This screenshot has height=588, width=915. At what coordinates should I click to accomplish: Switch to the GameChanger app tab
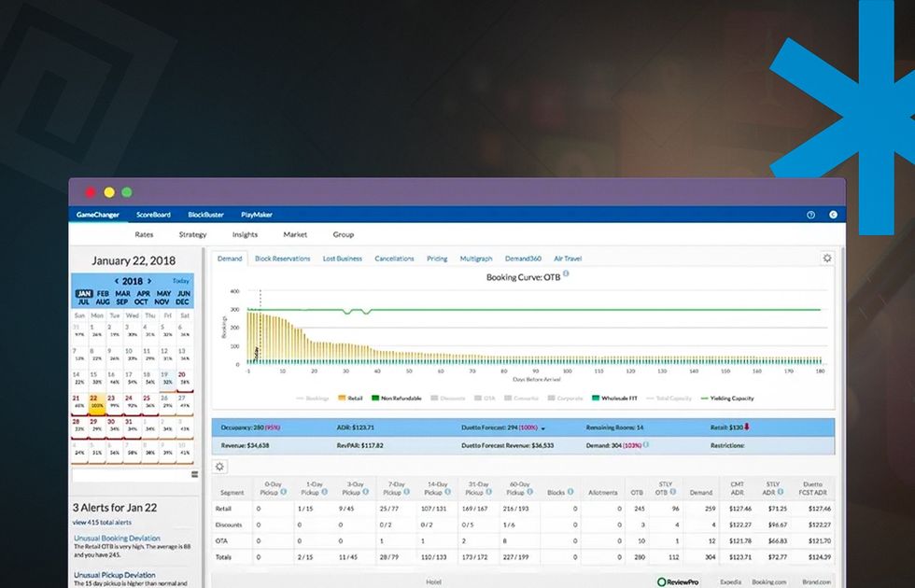pyautogui.click(x=97, y=215)
